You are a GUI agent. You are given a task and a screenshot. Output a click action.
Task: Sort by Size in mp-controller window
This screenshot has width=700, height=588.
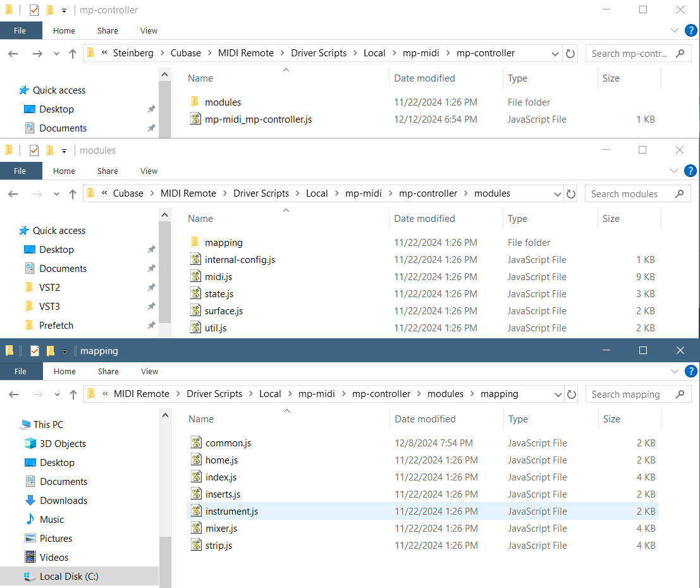pos(611,78)
